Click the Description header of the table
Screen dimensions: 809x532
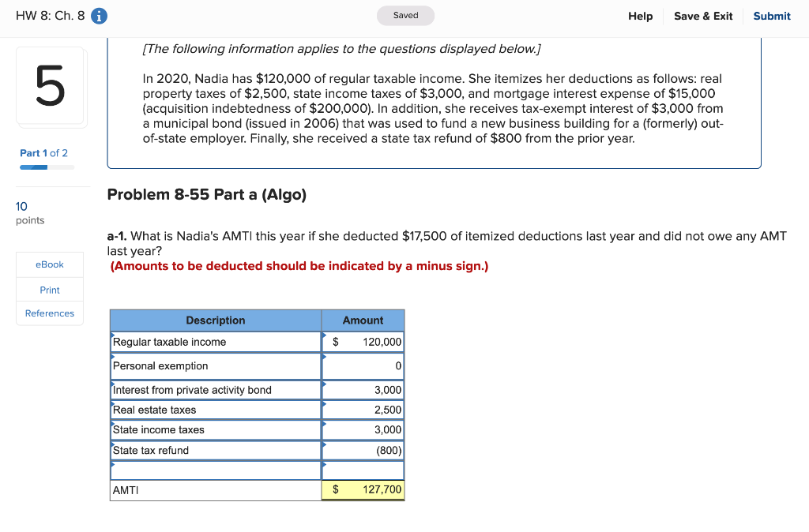216,320
